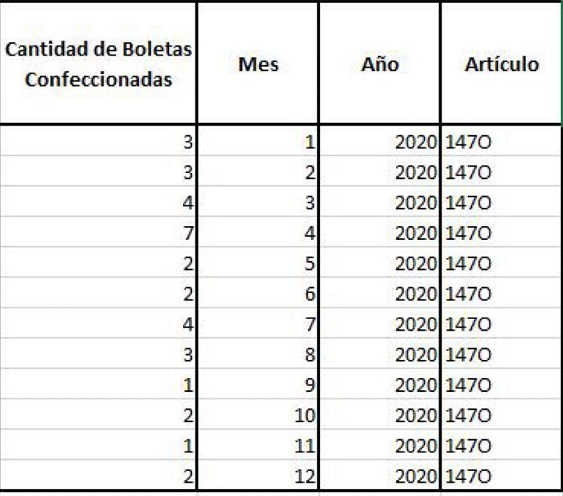Click the Artículo cell in the Mes 4 row
563x496 pixels.
(501, 232)
